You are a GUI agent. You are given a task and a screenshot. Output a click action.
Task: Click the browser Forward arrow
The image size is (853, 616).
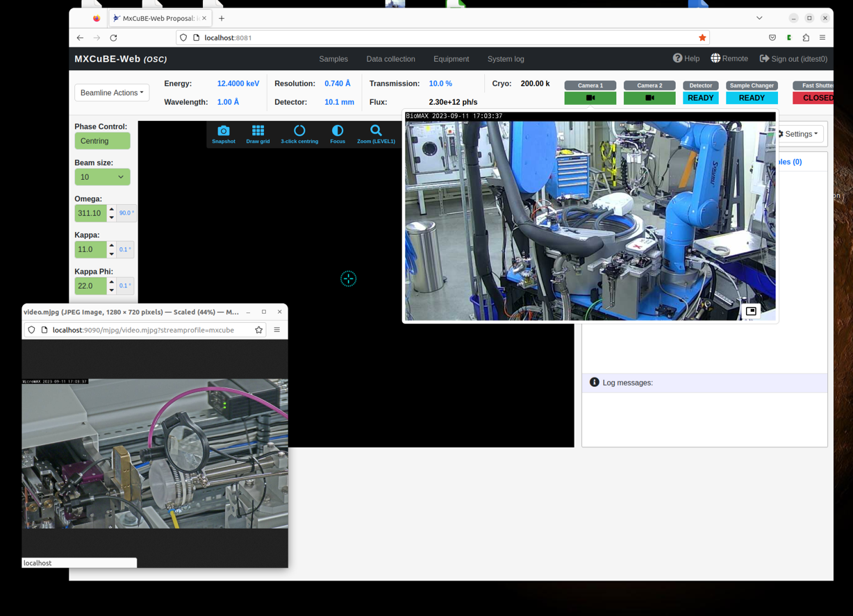(x=97, y=38)
